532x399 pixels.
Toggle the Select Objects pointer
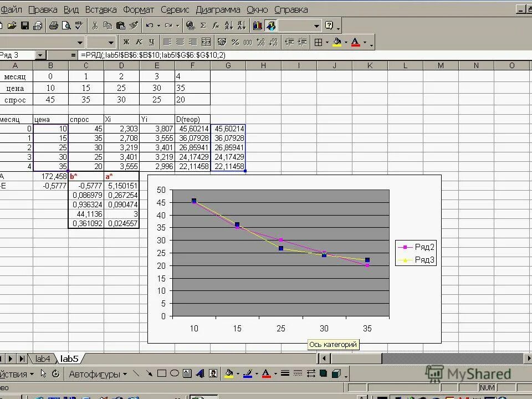click(x=43, y=374)
